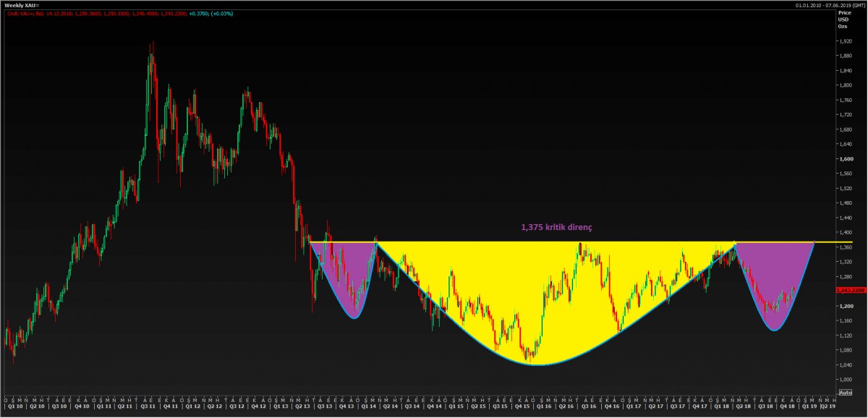This screenshot has width=868, height=418.
Task: Click the Price USD Ozs axis header
Action: tap(843, 20)
